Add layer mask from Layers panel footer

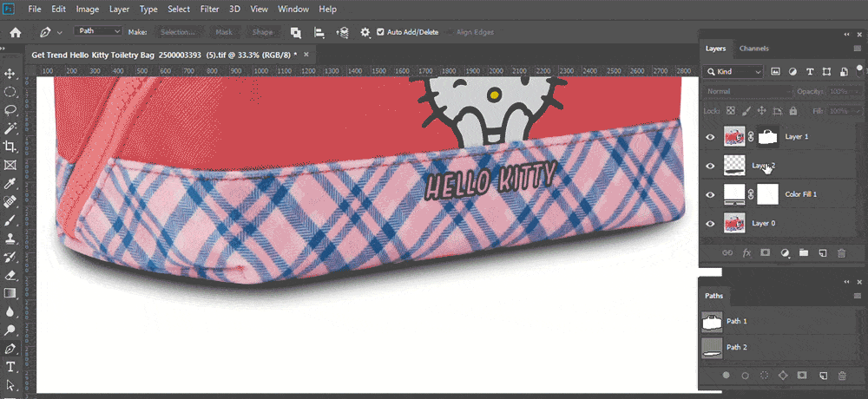click(766, 253)
